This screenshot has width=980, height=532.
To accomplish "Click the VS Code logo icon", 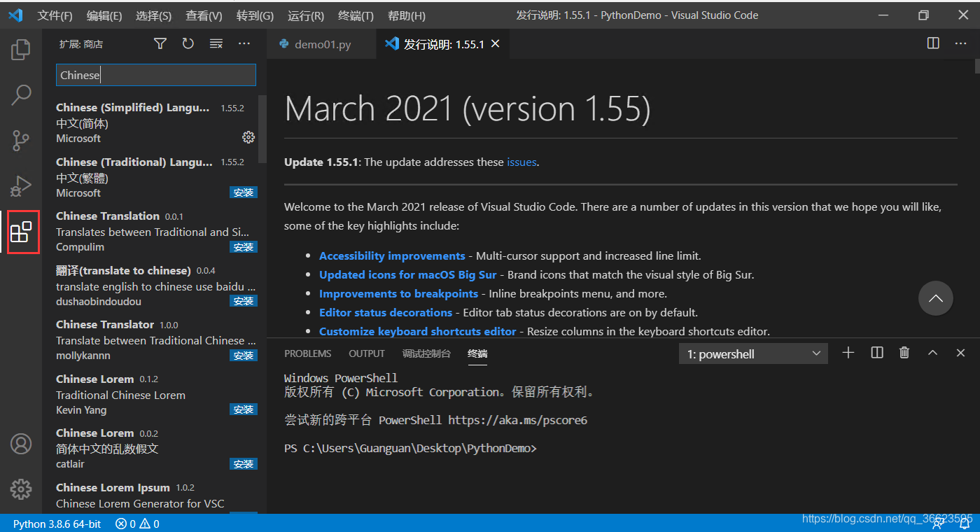I will click(15, 15).
